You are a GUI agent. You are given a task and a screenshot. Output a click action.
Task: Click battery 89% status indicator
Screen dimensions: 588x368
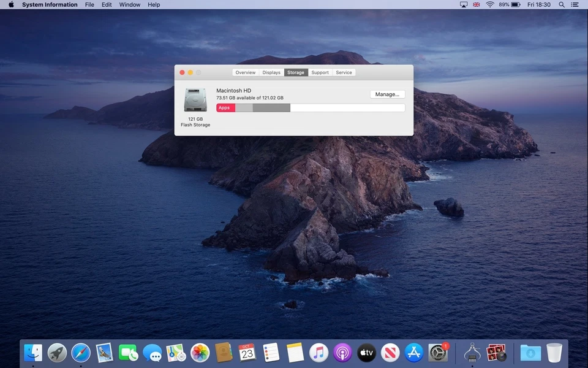(x=510, y=4)
